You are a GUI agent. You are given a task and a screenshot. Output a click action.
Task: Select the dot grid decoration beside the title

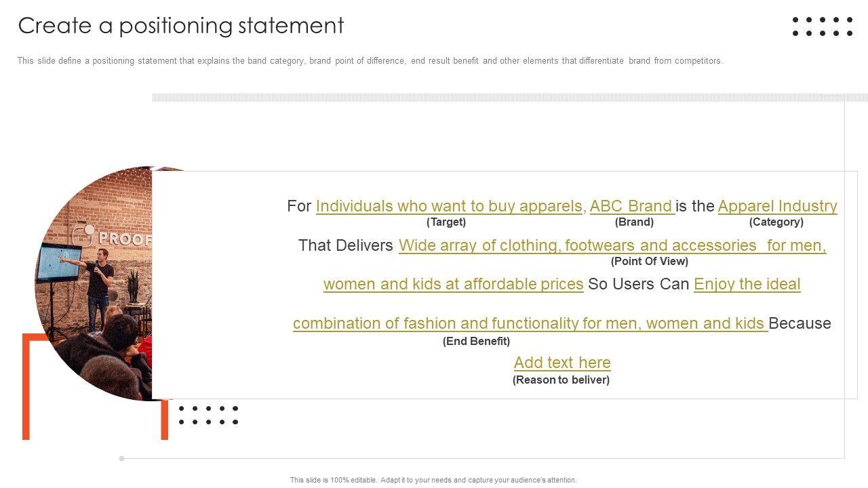[823, 26]
